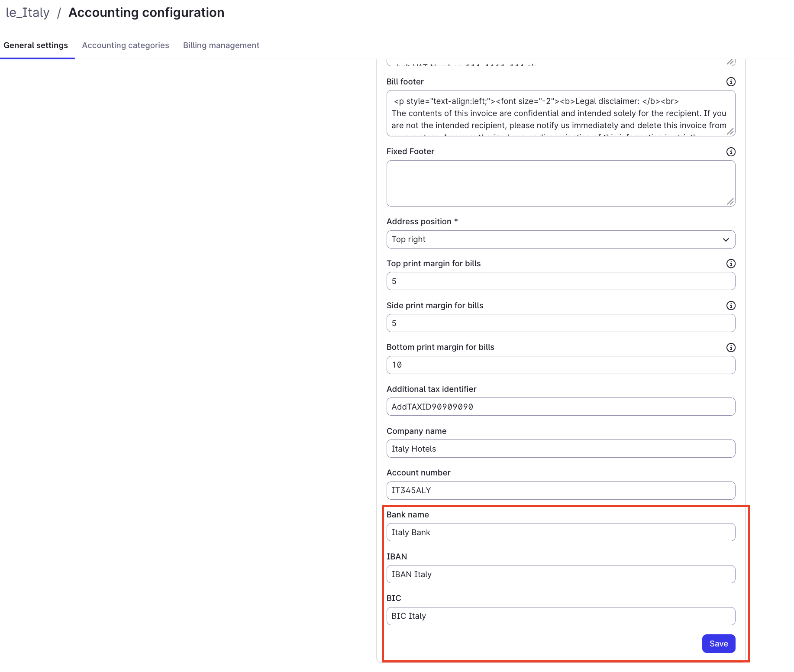Open the Address position dropdown
The height and width of the screenshot is (672, 794).
coord(561,239)
